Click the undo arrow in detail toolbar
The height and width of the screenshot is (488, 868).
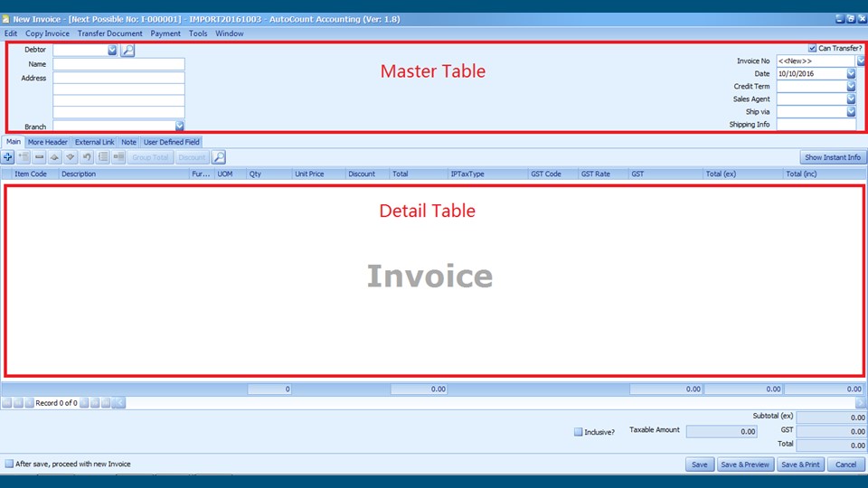[x=87, y=157]
